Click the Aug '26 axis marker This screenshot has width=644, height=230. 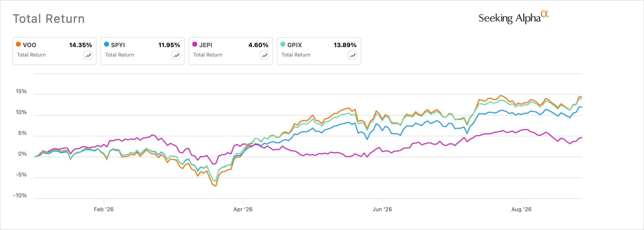521,209
